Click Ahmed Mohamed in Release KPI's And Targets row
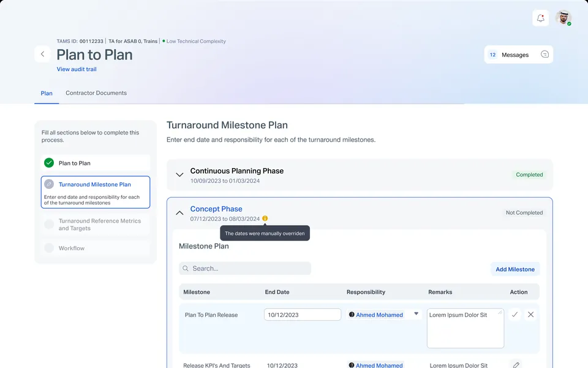Viewport: 588px width, 368px height. [375, 365]
